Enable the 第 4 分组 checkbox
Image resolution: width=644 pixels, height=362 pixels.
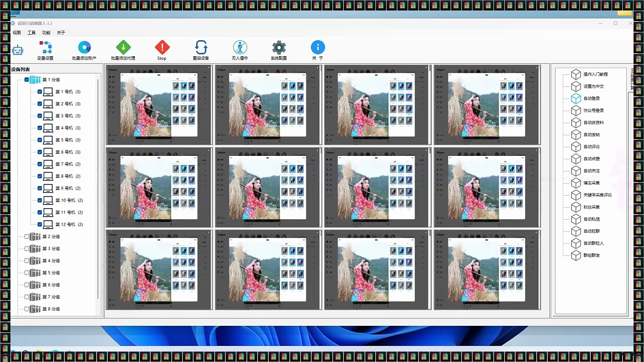pyautogui.click(x=27, y=260)
